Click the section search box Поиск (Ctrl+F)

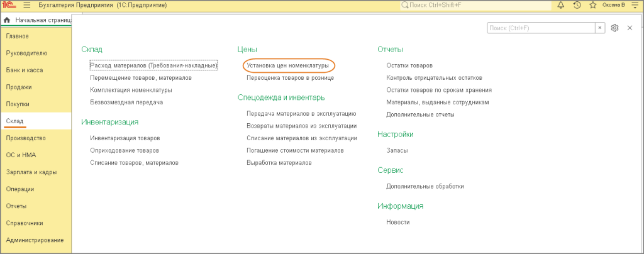click(x=541, y=28)
